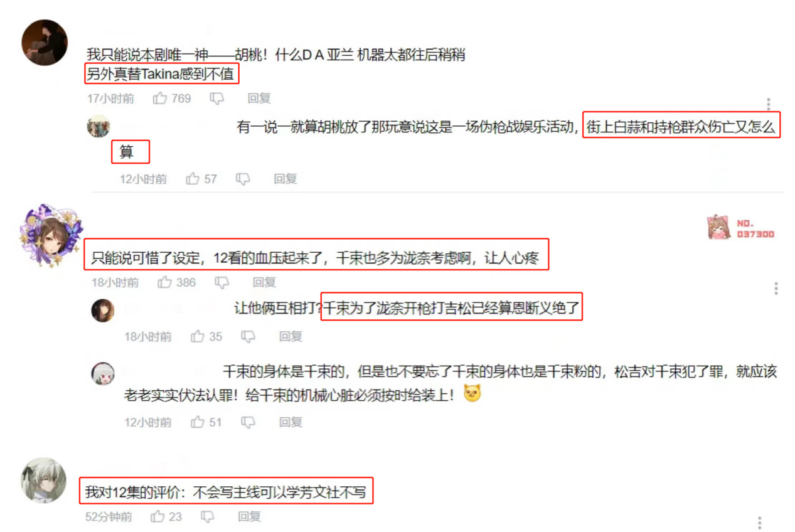795x532 pixels.
Task: Reply to the comment with 57 likes
Action: coord(285,179)
